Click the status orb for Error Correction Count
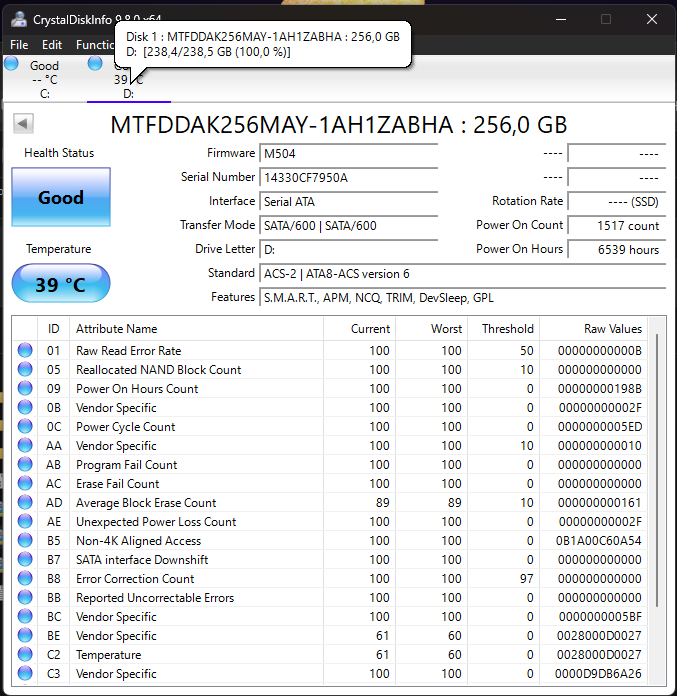 25,578
